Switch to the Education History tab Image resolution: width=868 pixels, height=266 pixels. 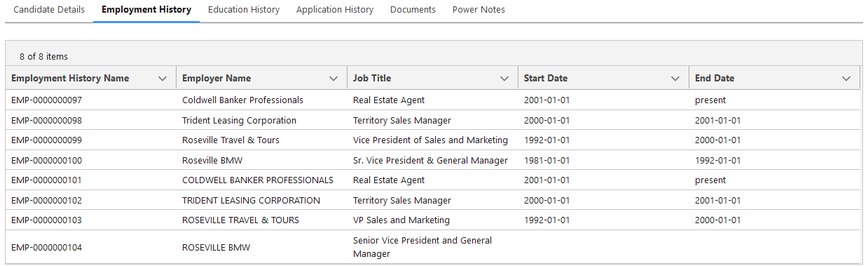[244, 10]
